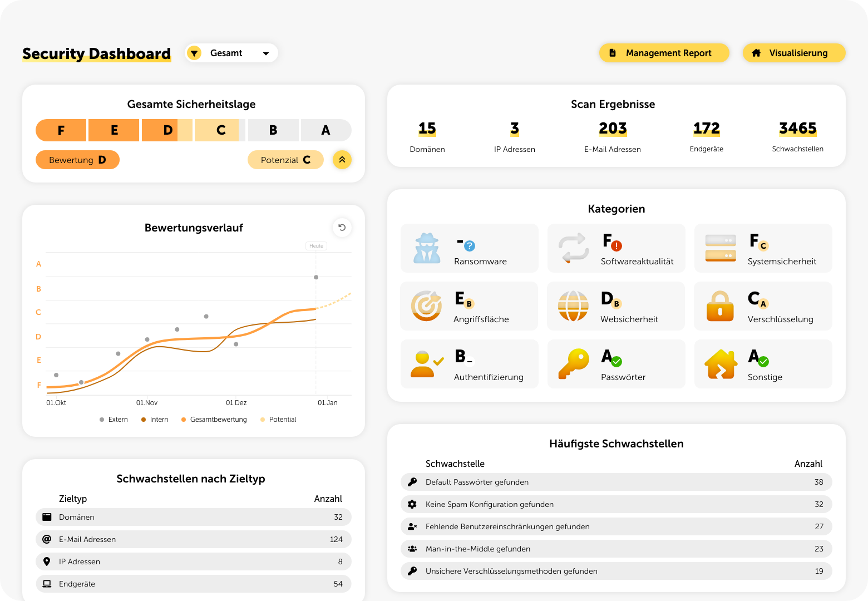Click the yellow filter icon next to Gesamt
Image resolution: width=868 pixels, height=601 pixels.
click(194, 53)
